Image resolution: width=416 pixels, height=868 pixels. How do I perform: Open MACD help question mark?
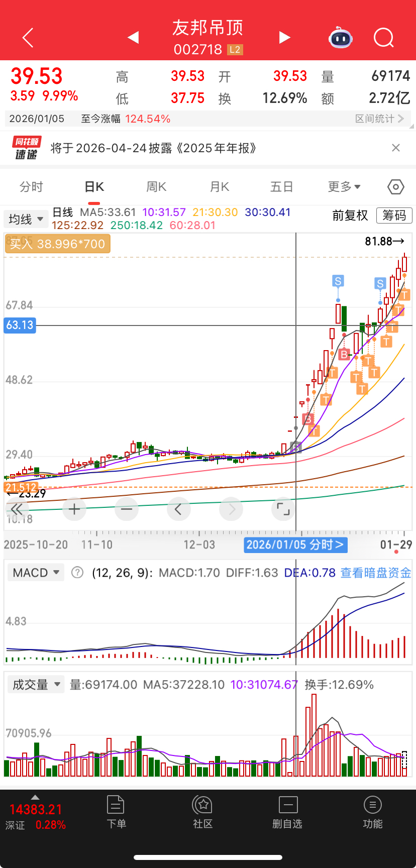[77, 572]
